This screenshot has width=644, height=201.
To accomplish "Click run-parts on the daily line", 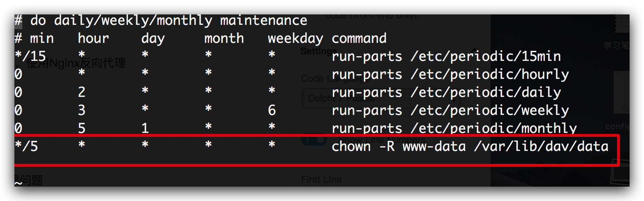I will click(x=367, y=93).
